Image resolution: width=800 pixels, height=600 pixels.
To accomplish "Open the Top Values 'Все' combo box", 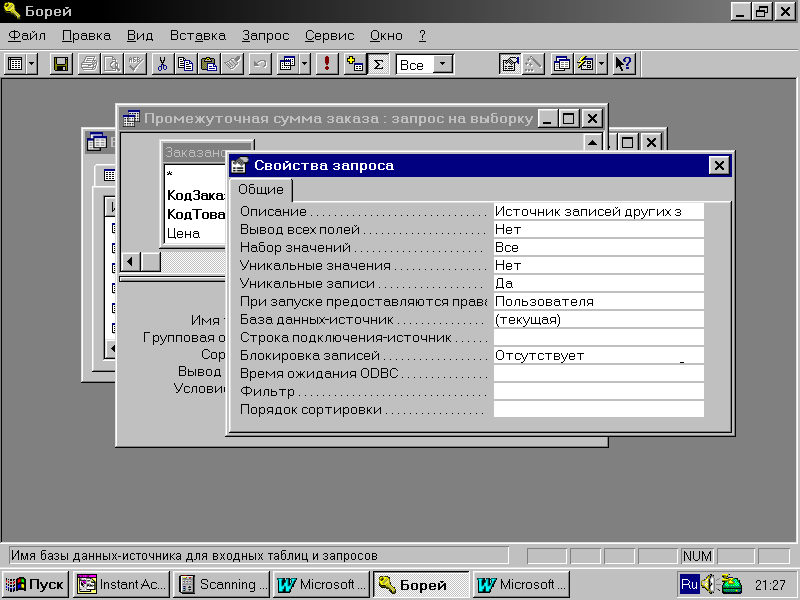I will click(x=425, y=64).
